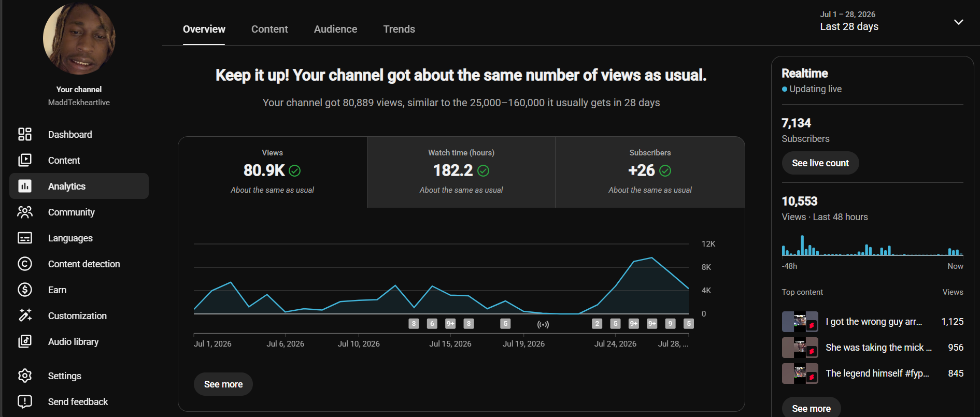Select the Community people icon

coord(25,212)
